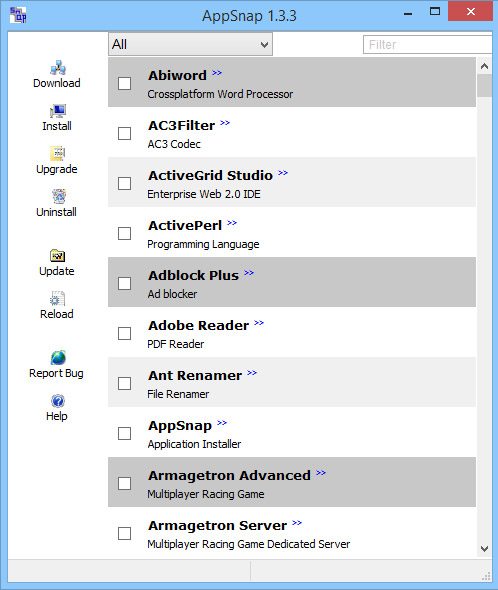Click AppSnap title bar app icon
498x590 pixels.
(x=18, y=15)
